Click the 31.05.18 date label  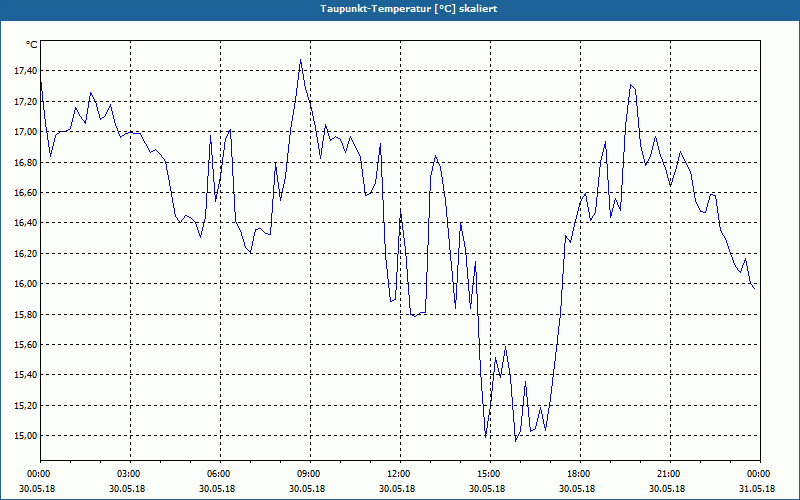pyautogui.click(x=758, y=488)
